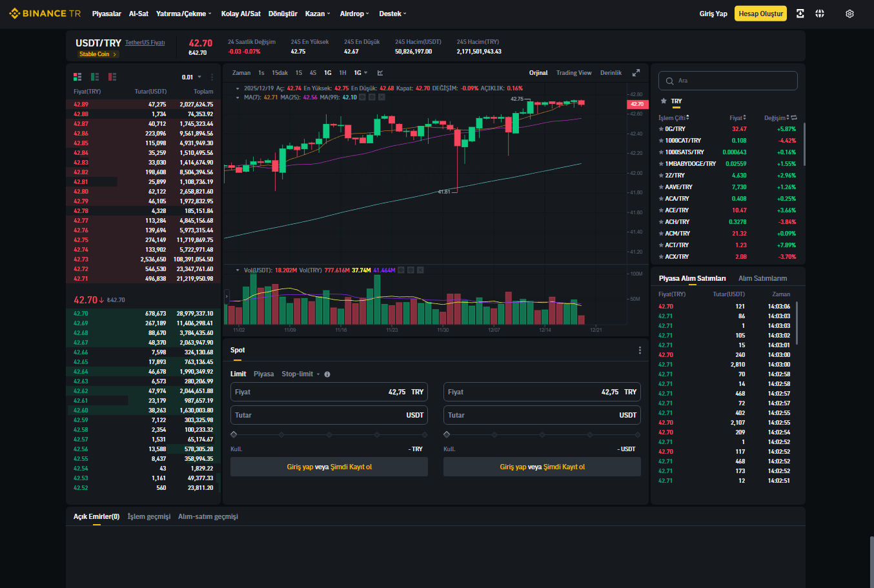
Task: Toggle volume indicator visibility eye
Action: click(401, 270)
